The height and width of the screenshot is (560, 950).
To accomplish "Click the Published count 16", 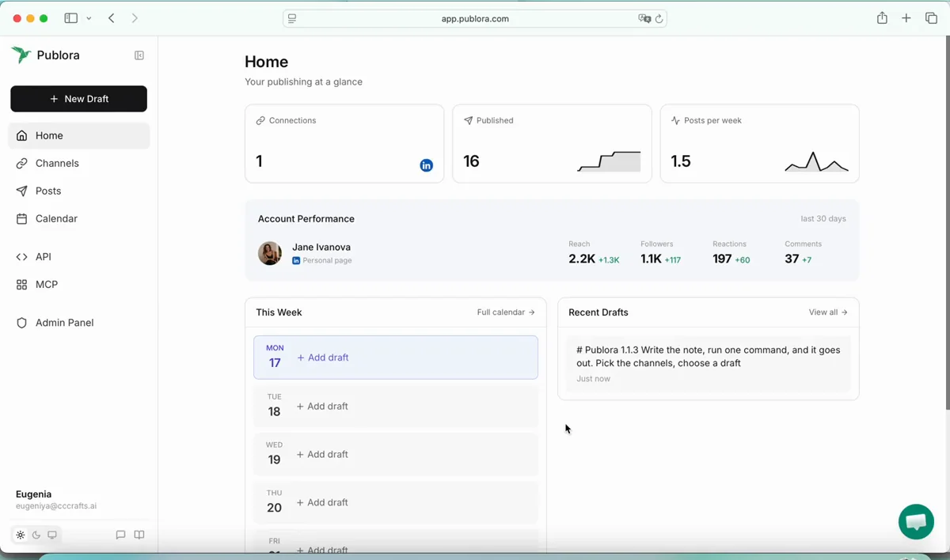I will pyautogui.click(x=471, y=161).
